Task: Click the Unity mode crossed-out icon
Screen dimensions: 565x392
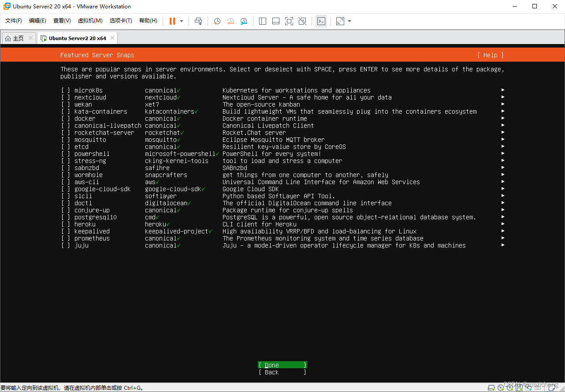Action: [302, 21]
